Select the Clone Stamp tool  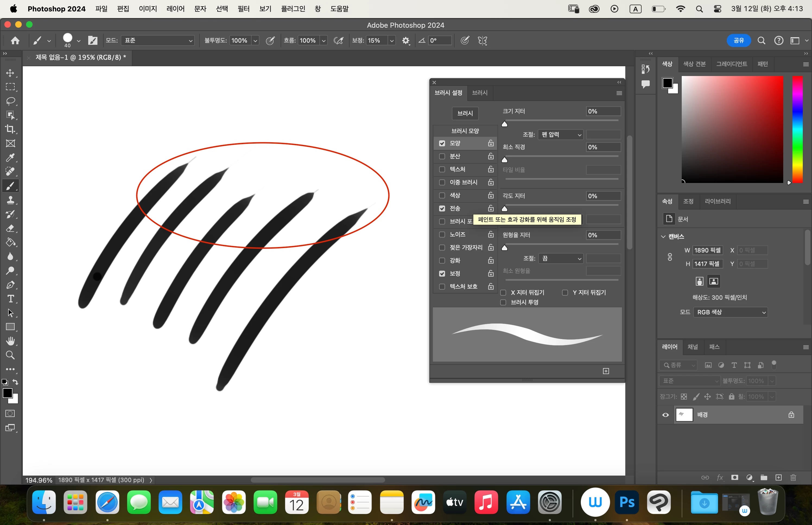click(10, 200)
